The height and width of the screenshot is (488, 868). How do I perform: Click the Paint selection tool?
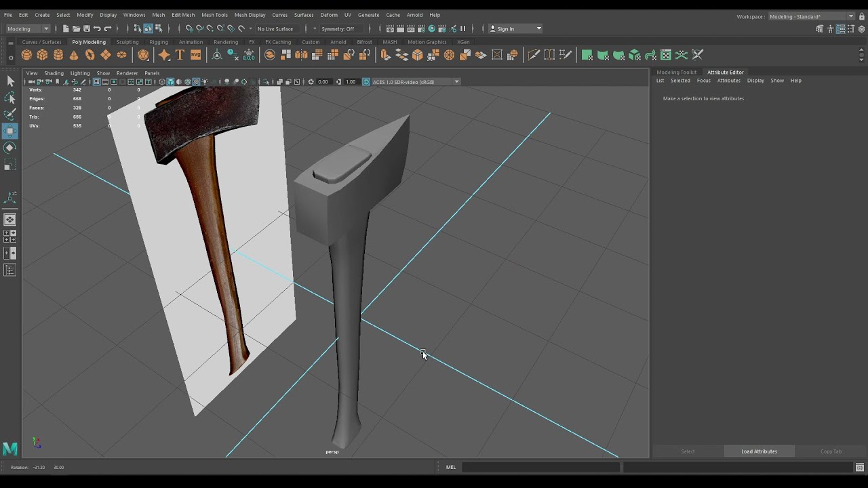tap(10, 115)
